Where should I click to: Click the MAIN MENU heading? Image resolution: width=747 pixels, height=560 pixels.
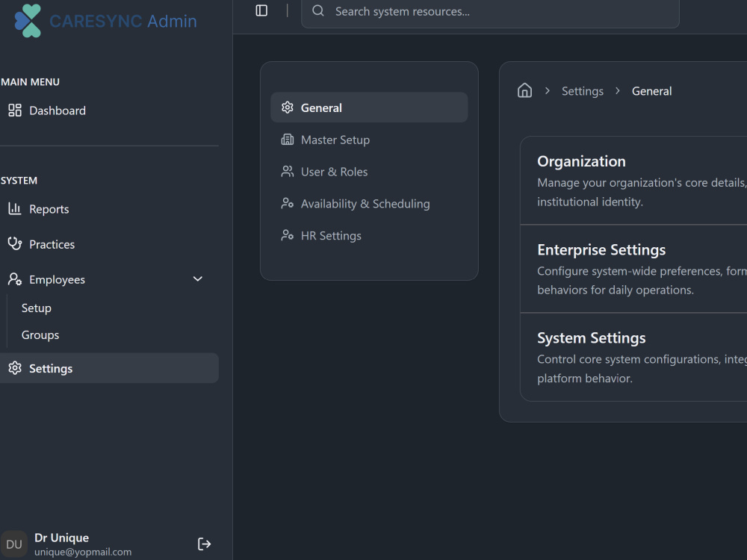pos(30,82)
